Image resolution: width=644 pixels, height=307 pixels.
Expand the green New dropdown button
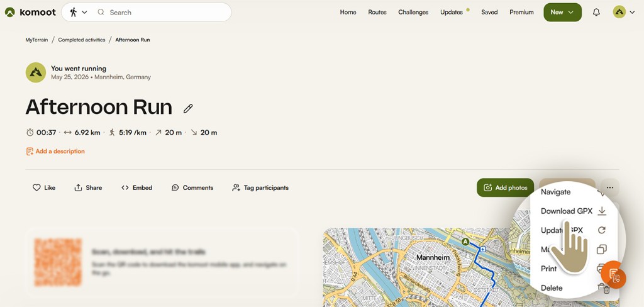click(562, 13)
